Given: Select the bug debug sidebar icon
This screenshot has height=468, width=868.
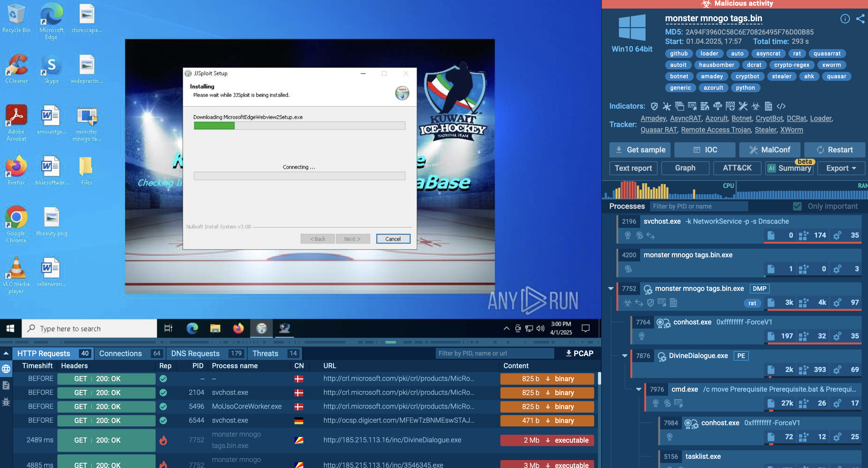Looking at the screenshot, I should tap(6, 402).
